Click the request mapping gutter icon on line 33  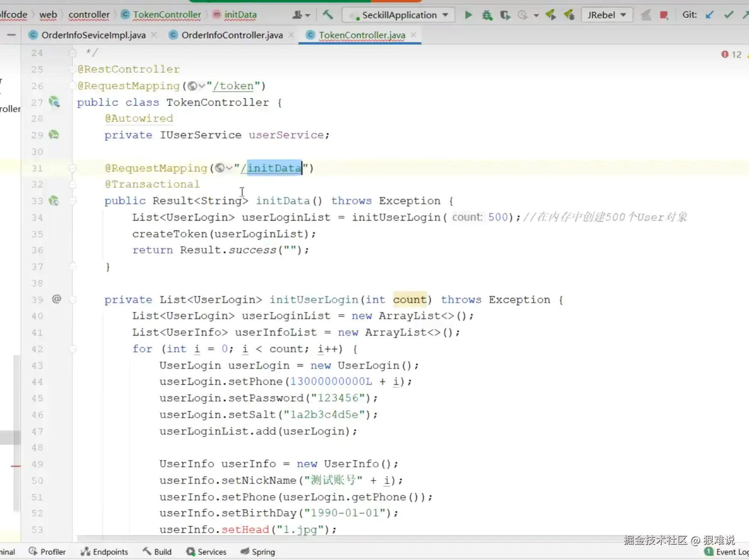click(54, 201)
